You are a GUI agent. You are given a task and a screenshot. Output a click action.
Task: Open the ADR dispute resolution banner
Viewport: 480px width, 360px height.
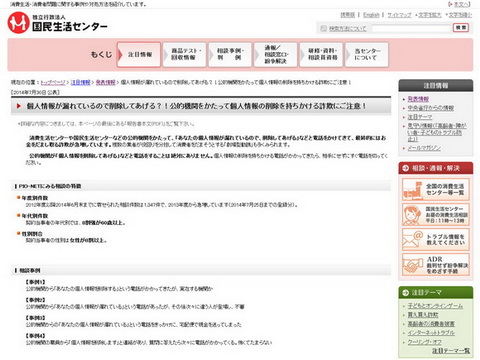[436, 265]
